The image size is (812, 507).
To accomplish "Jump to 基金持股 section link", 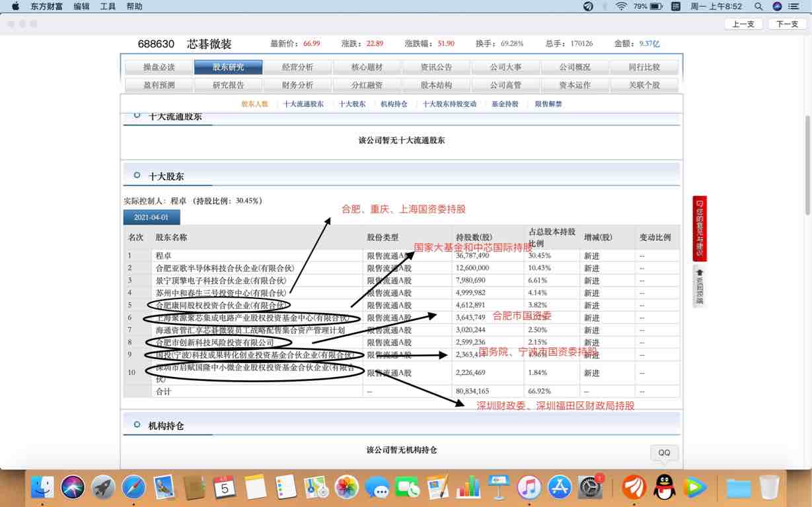I will coord(505,104).
